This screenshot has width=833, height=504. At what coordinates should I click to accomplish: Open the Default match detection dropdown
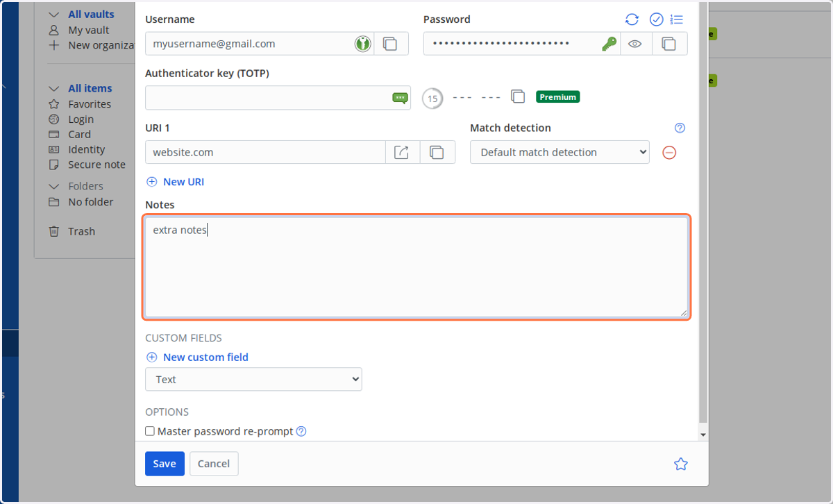click(559, 152)
